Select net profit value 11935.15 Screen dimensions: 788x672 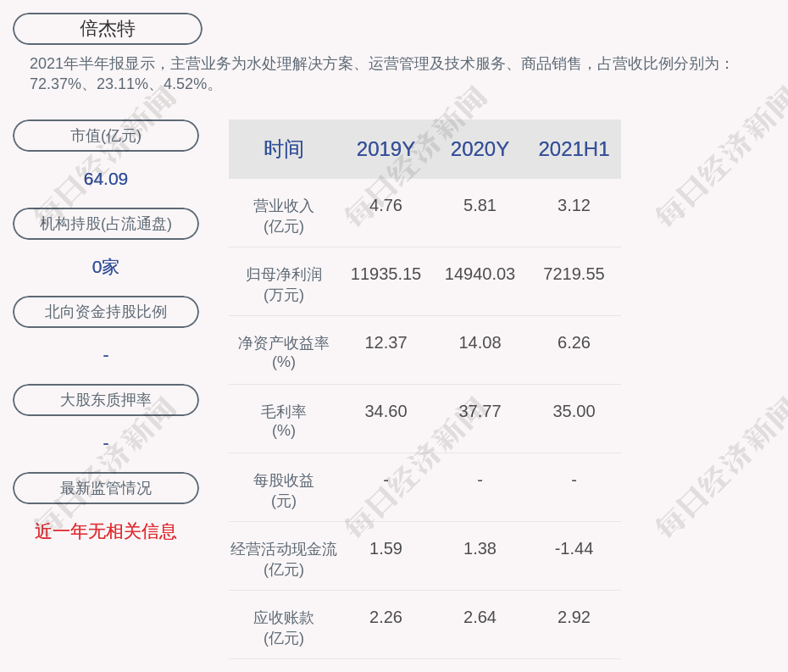(386, 274)
